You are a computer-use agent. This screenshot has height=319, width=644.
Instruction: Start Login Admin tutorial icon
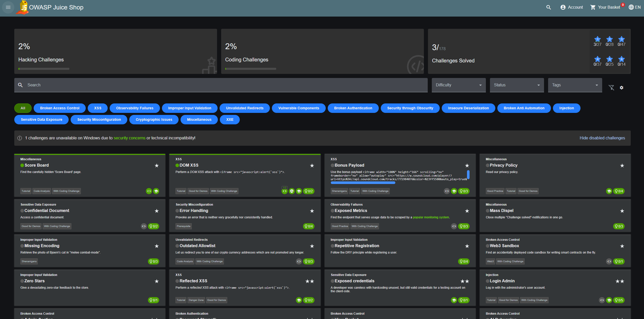(x=609, y=300)
